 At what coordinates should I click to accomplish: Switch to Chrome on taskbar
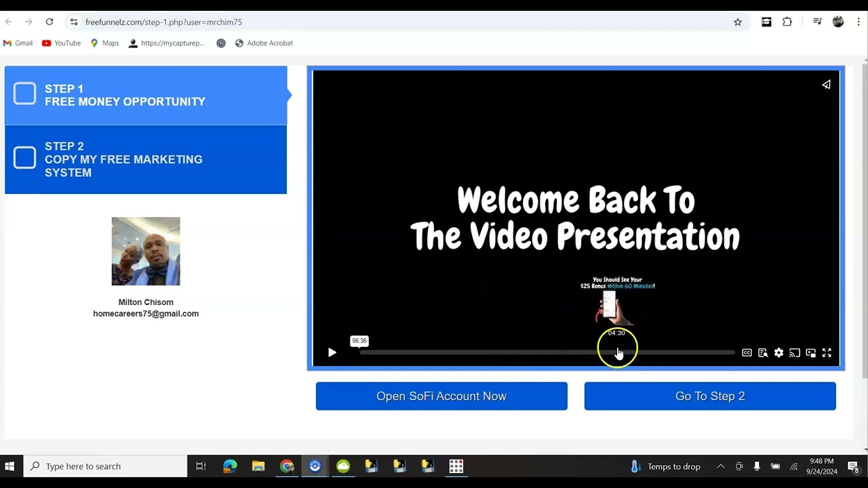[287, 466]
